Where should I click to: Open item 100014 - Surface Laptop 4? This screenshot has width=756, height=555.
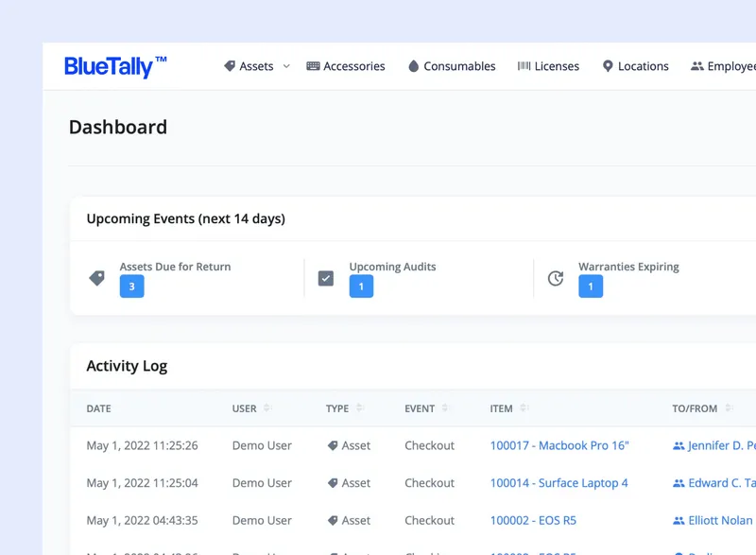point(558,483)
